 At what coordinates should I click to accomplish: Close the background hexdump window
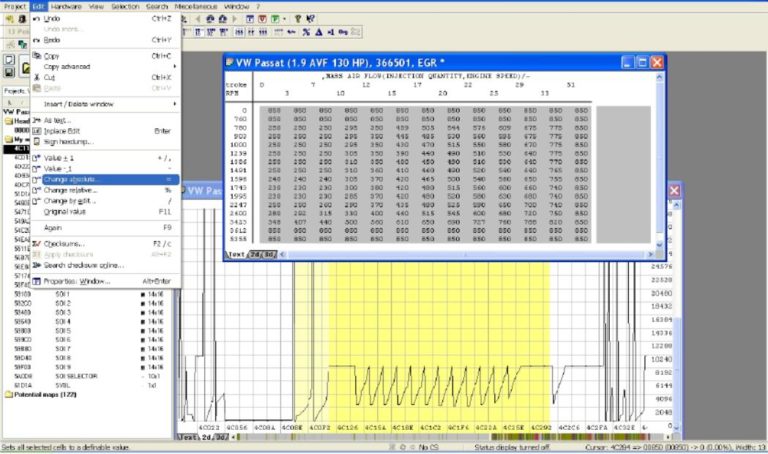[x=674, y=191]
